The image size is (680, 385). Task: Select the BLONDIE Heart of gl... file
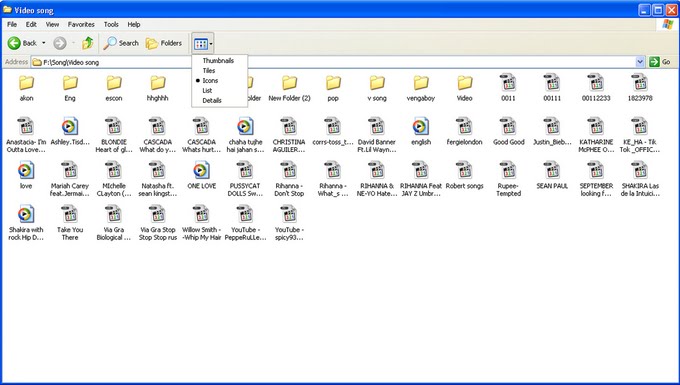pos(114,135)
